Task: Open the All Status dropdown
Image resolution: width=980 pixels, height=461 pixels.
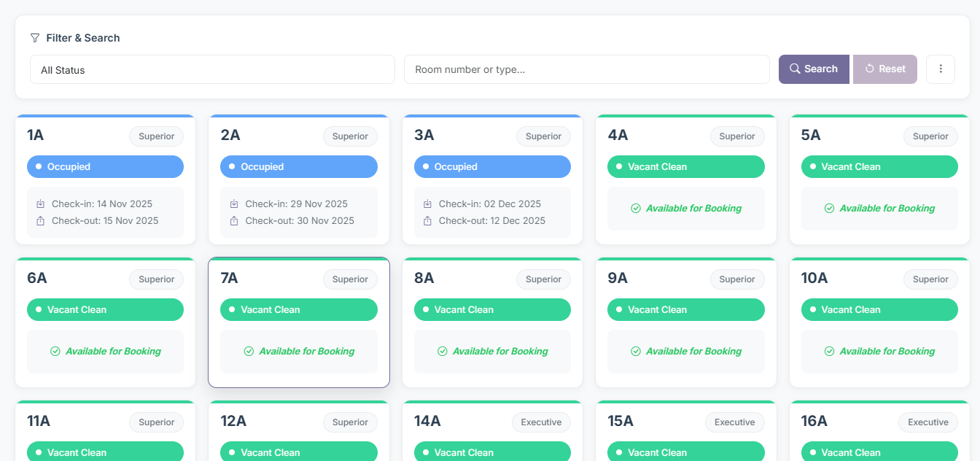Action: [x=212, y=69]
